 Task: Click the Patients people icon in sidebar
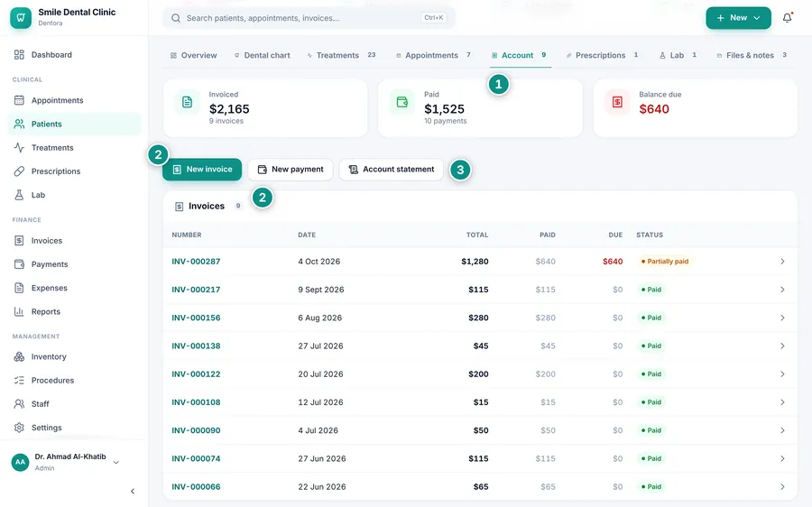pyautogui.click(x=19, y=124)
